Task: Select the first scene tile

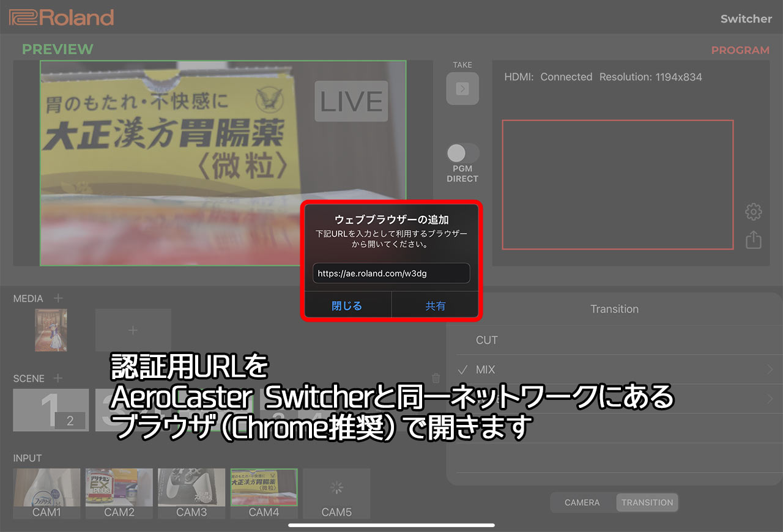Action: pos(51,410)
